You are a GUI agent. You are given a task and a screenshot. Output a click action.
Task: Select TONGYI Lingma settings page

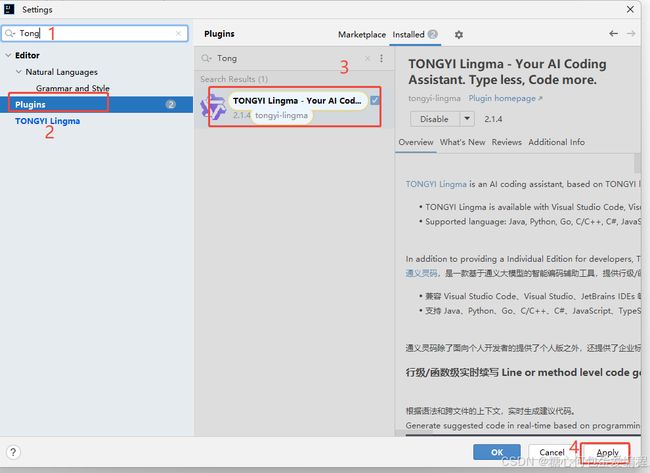click(48, 121)
